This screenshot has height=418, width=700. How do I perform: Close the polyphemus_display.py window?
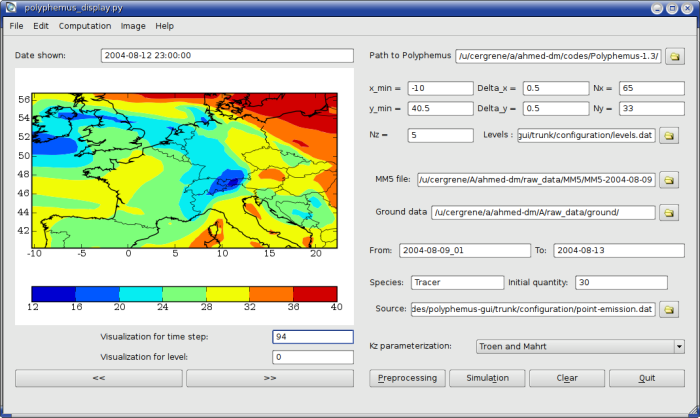pos(687,8)
